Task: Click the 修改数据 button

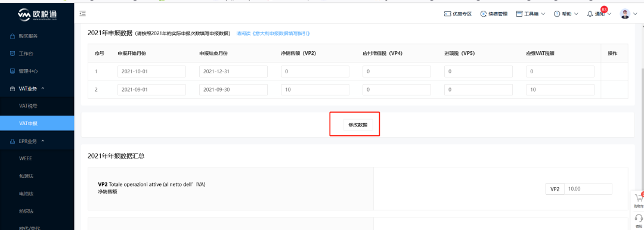Action: click(x=358, y=125)
